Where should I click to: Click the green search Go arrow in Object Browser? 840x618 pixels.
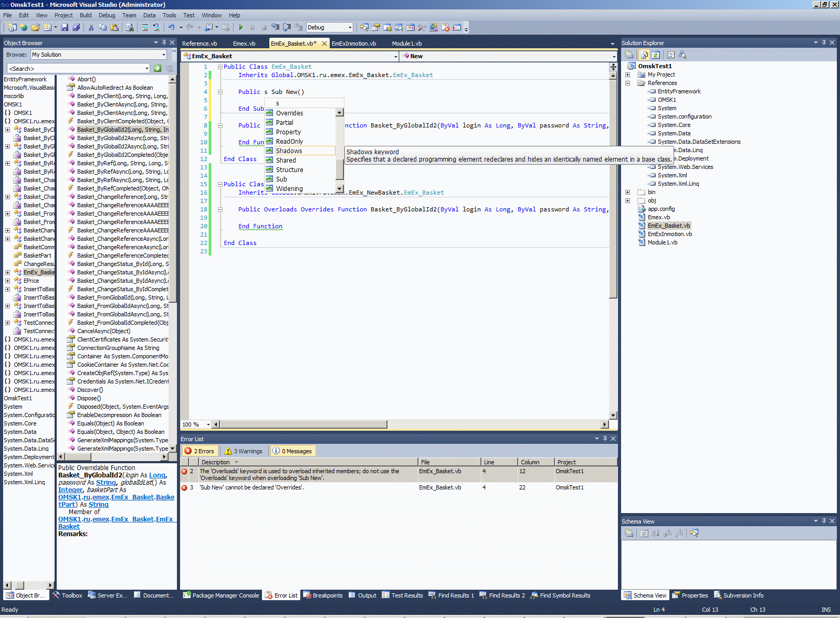[x=157, y=68]
